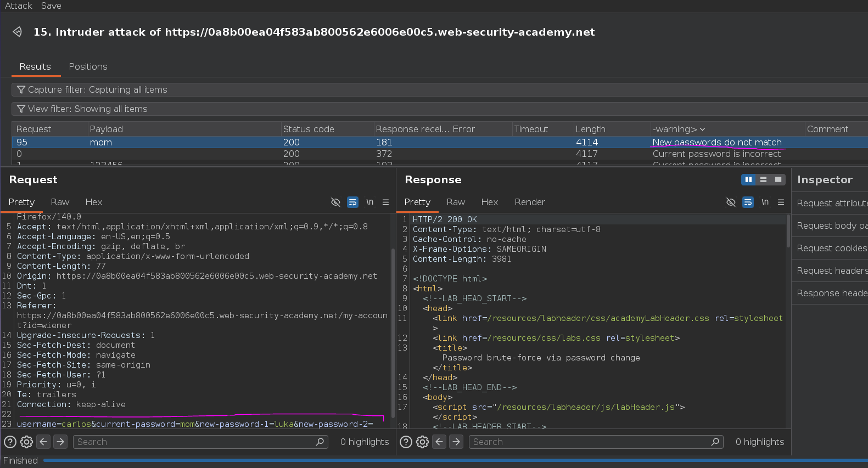
Task: Open the View filter funnel icon
Action: click(x=21, y=109)
